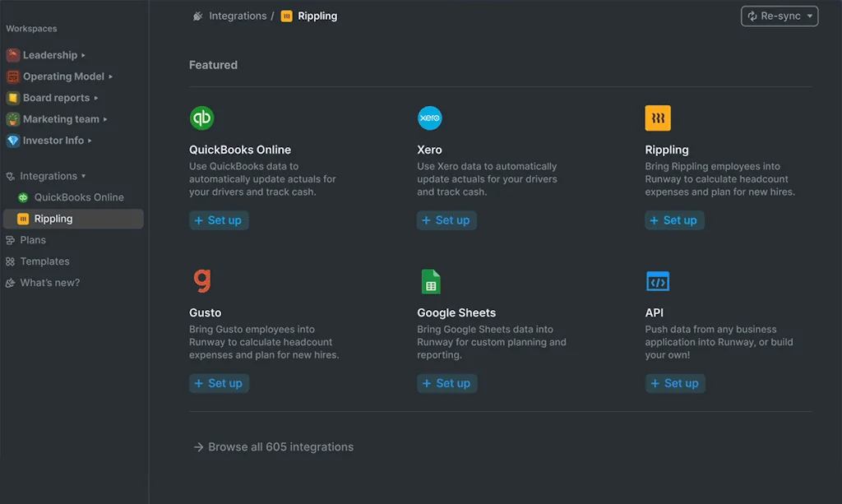Go to Integrations in the breadcrumb
The width and height of the screenshot is (842, 504).
click(x=237, y=16)
